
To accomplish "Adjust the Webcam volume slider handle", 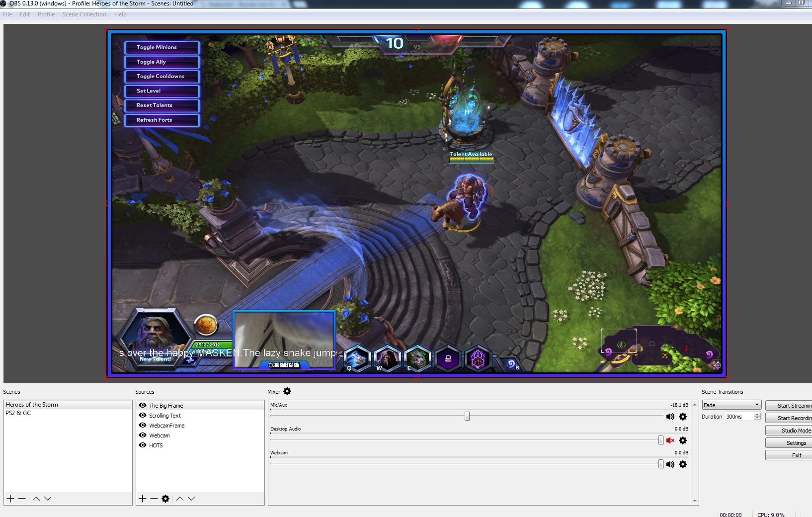I will [x=661, y=464].
